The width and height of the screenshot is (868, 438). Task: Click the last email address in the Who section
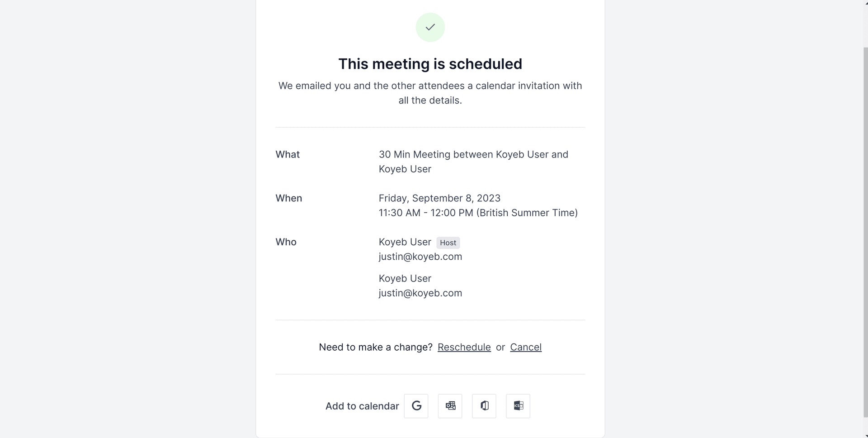tap(420, 293)
